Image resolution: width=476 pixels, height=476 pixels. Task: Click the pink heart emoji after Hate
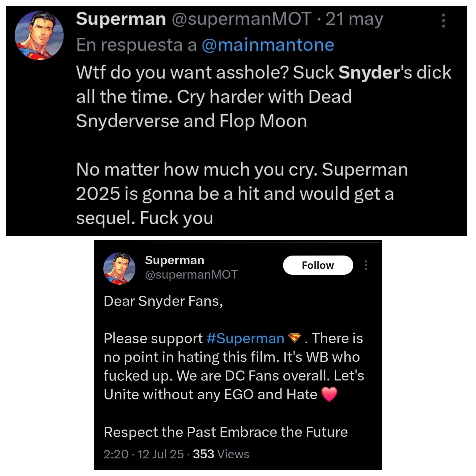point(329,394)
